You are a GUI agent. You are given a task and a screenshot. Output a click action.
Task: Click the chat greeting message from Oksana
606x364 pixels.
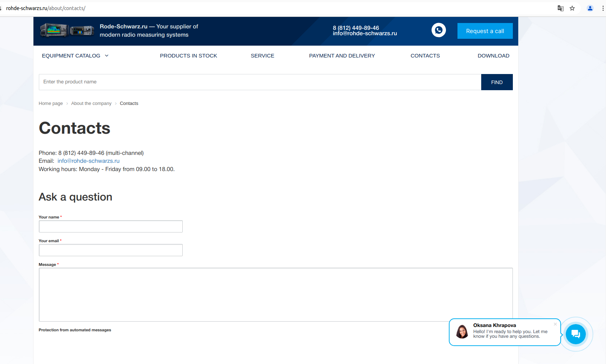tap(510, 334)
